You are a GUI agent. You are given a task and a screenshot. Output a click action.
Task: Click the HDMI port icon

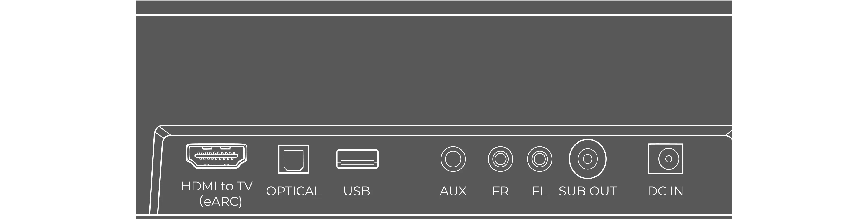216,156
